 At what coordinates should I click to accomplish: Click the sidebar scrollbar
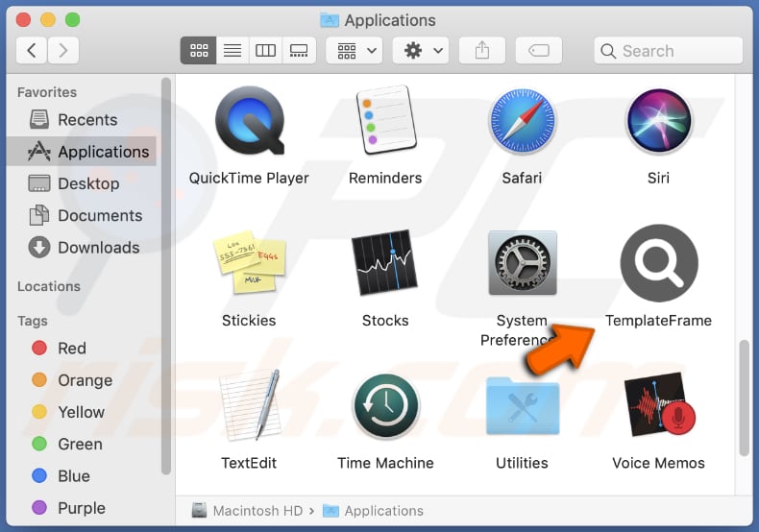[x=166, y=277]
